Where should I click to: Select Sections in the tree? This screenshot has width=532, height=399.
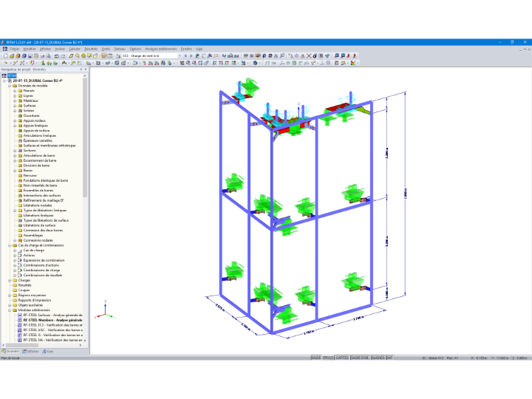click(x=30, y=150)
